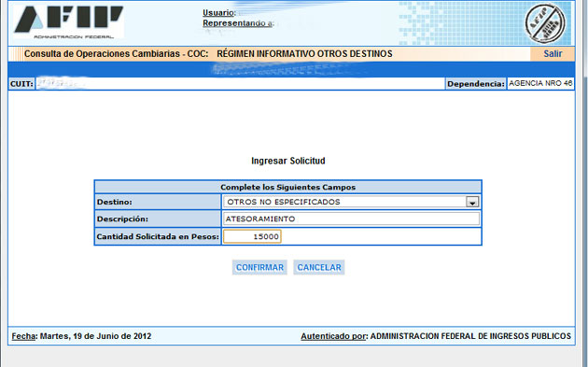588x367 pixels.
Task: Select the OTROS NO ESPECIFICADOS combo box
Action: coord(351,202)
